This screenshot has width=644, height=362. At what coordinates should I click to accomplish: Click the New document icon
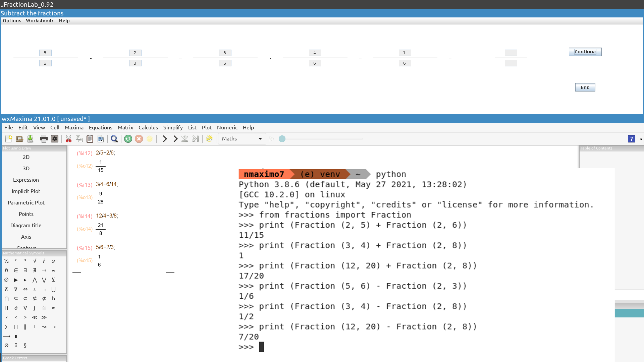pos(9,139)
